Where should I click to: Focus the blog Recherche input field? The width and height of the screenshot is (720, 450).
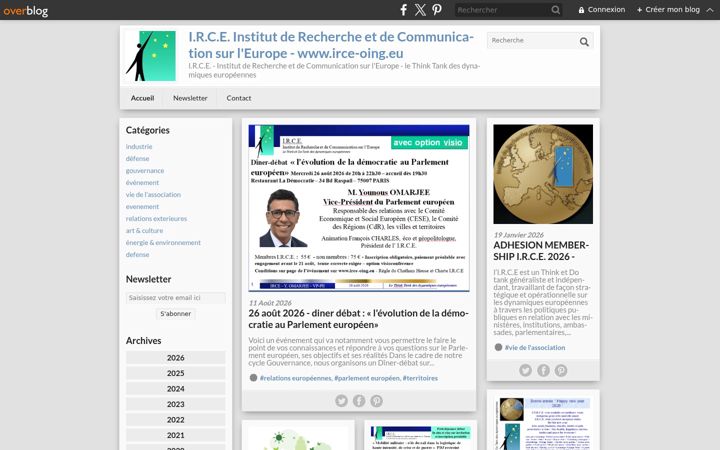[x=533, y=40]
